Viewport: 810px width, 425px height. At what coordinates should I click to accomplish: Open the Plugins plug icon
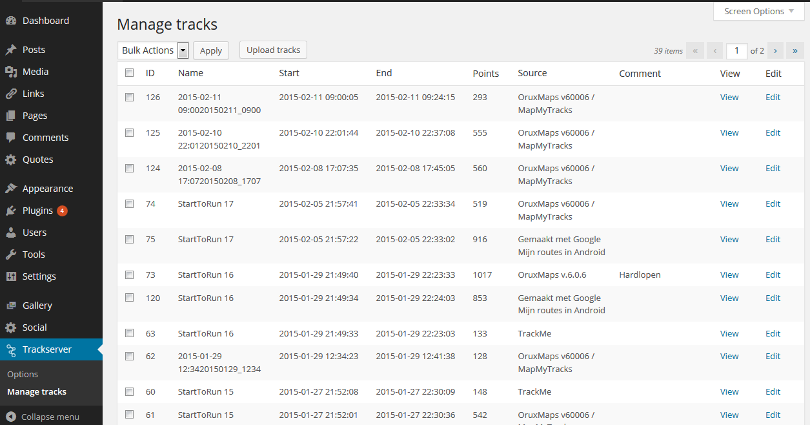(11, 211)
